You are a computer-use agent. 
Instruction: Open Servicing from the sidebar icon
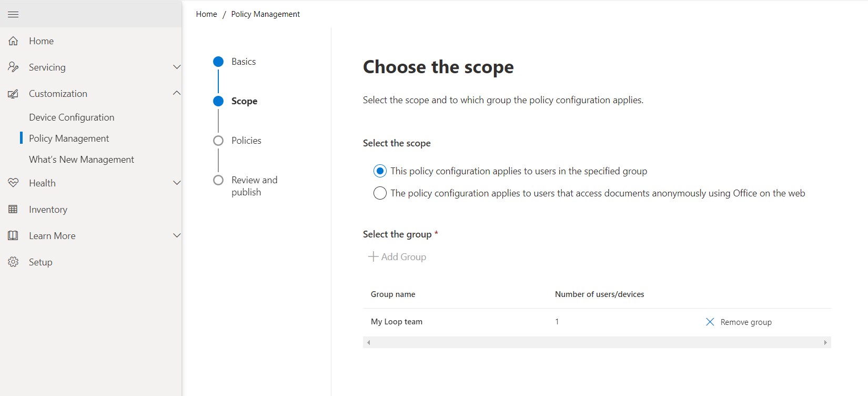tap(13, 67)
